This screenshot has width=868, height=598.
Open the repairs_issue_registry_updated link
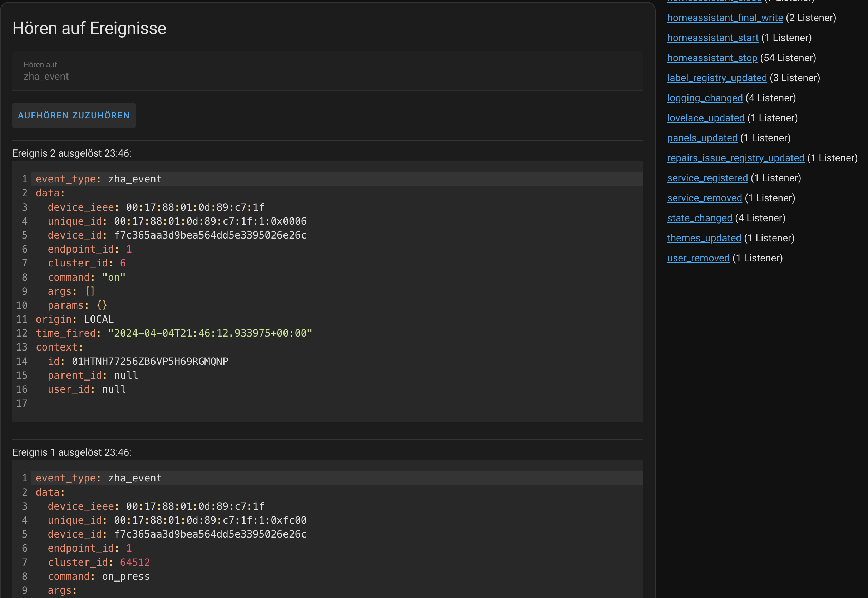click(x=735, y=158)
